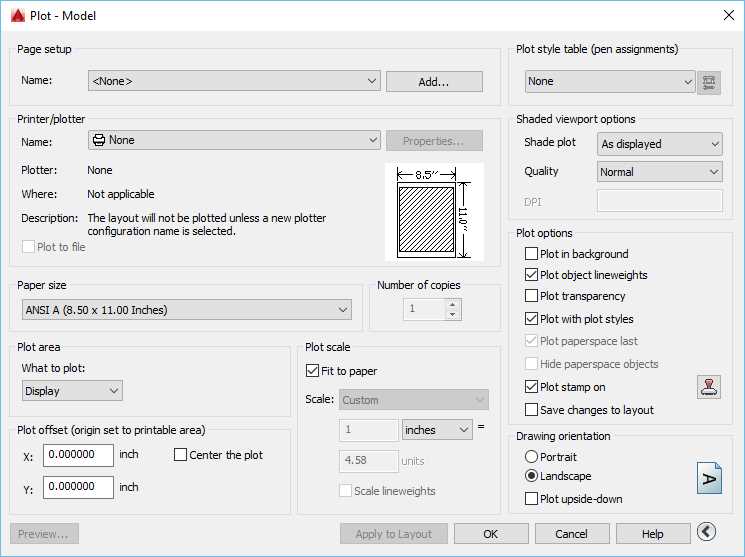
Task: Click the Help button
Action: pyautogui.click(x=653, y=534)
